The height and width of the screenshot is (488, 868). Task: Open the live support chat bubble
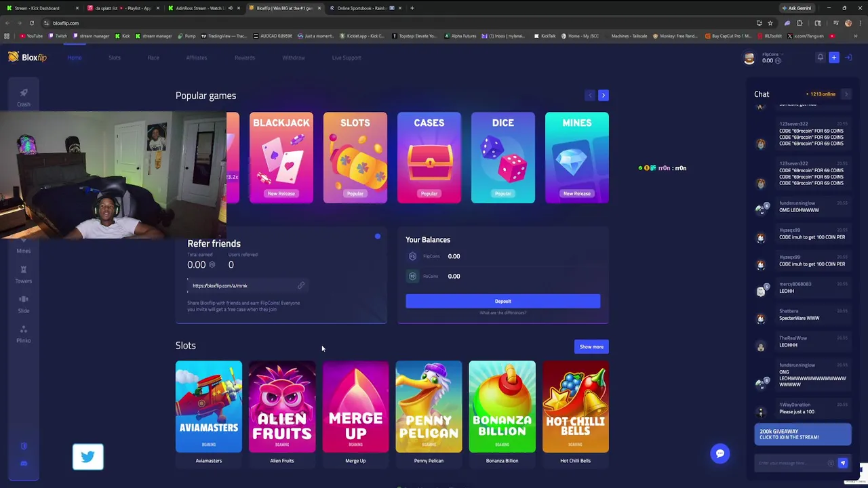tap(720, 453)
